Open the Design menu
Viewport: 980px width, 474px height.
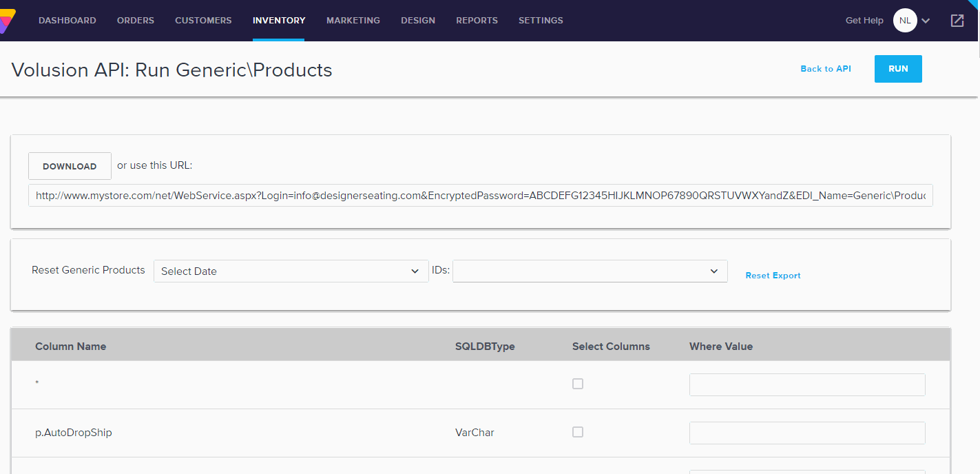tap(418, 21)
